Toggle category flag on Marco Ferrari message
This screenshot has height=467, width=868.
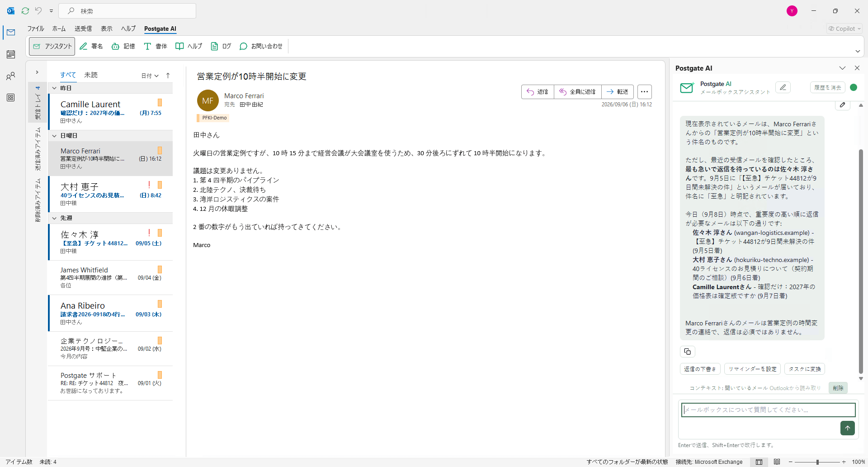pyautogui.click(x=160, y=150)
